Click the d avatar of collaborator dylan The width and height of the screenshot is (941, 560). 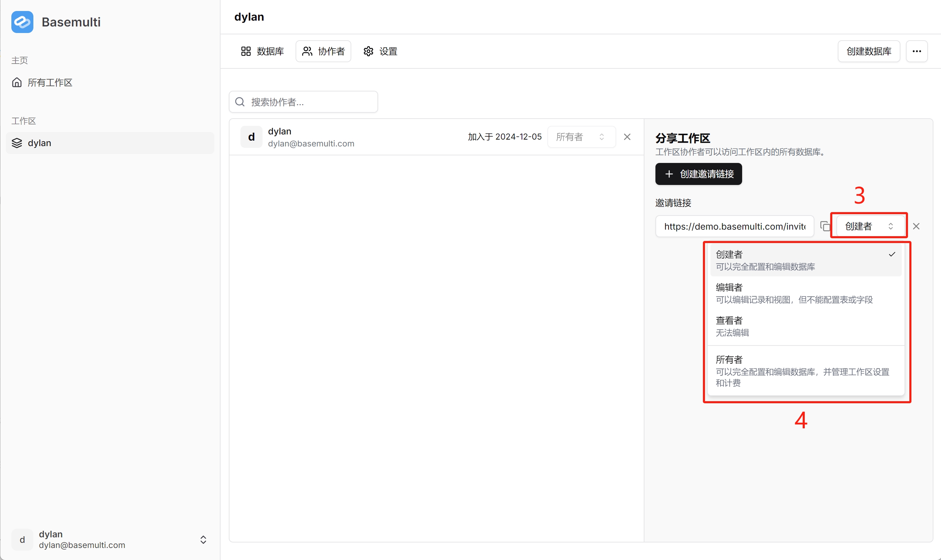tap(252, 137)
